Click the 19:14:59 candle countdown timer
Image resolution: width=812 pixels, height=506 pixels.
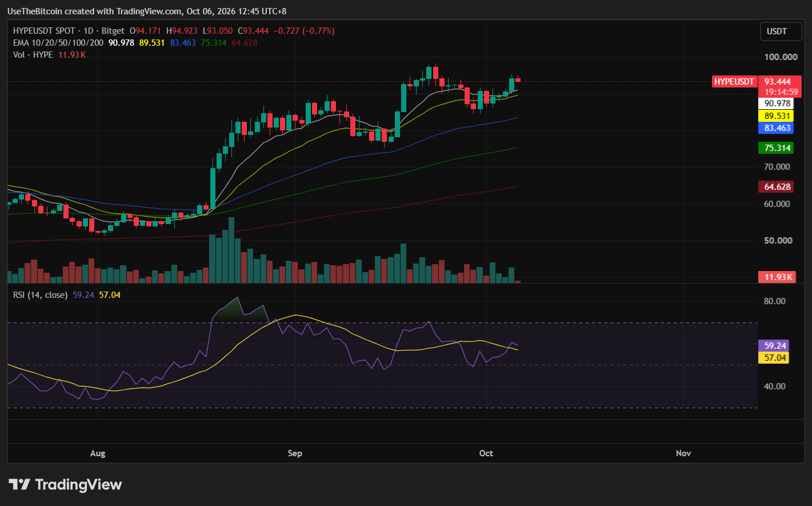coord(781,92)
